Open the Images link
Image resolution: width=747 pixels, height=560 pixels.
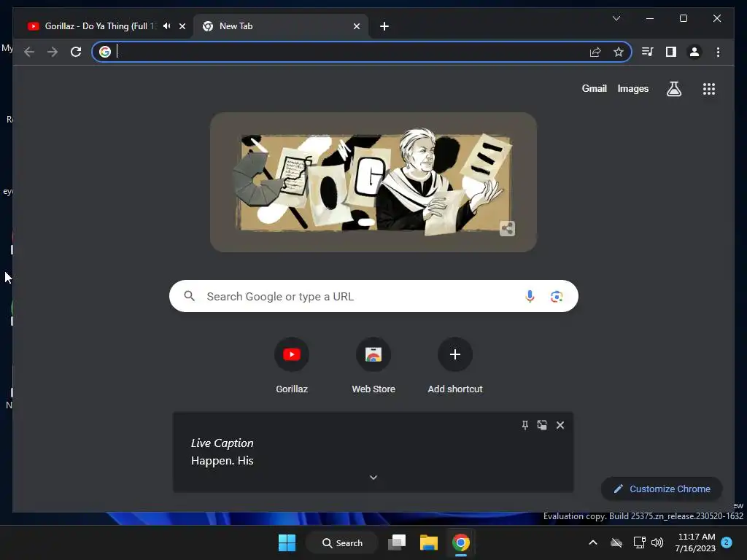point(632,88)
